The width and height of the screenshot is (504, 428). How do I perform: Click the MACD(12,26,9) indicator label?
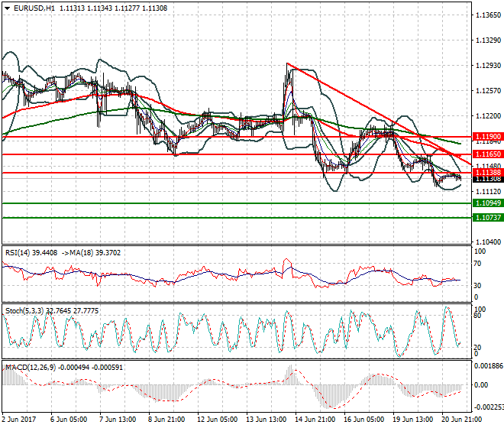click(x=64, y=367)
